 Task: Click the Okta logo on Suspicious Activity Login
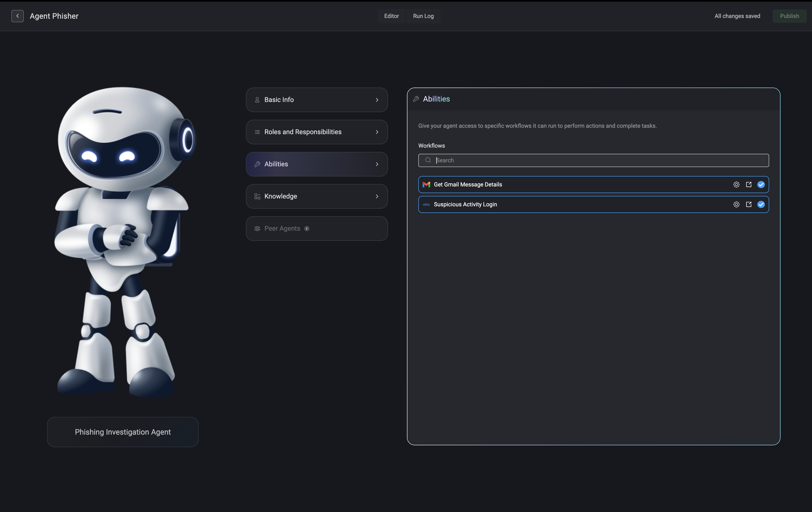426,204
